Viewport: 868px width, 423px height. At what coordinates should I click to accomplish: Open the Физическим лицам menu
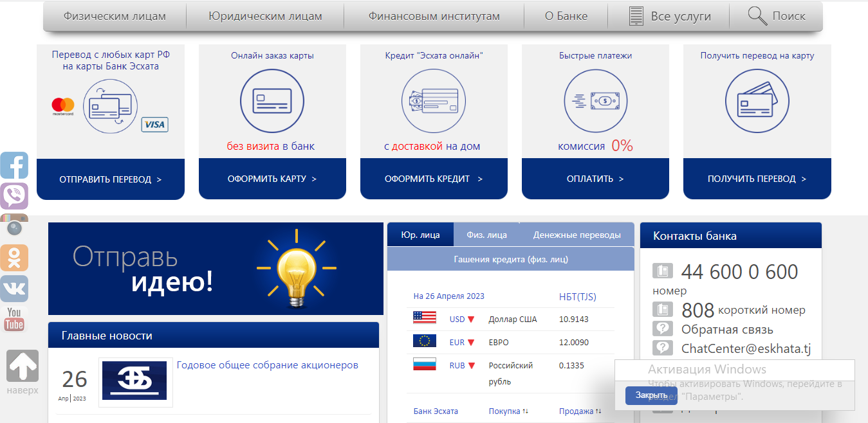point(115,16)
